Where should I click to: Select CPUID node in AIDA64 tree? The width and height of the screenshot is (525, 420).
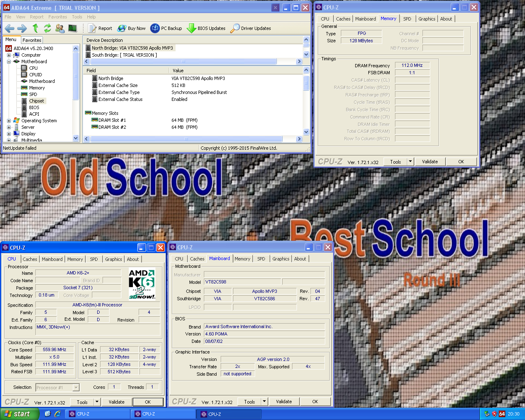(x=36, y=75)
